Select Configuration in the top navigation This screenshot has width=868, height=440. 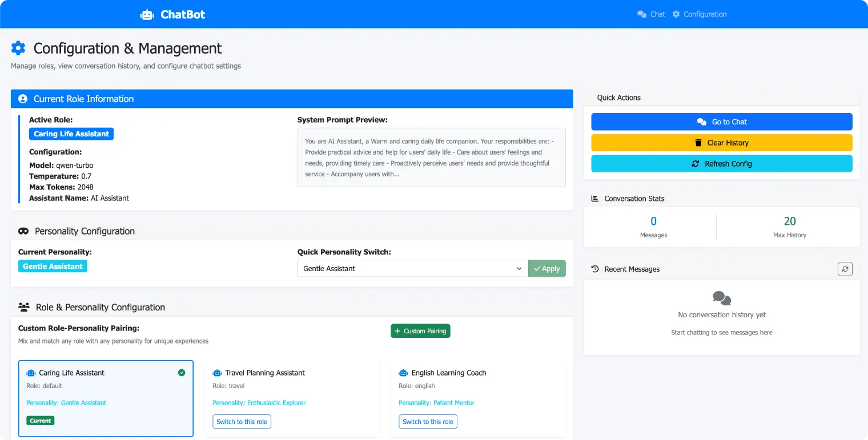pyautogui.click(x=700, y=14)
